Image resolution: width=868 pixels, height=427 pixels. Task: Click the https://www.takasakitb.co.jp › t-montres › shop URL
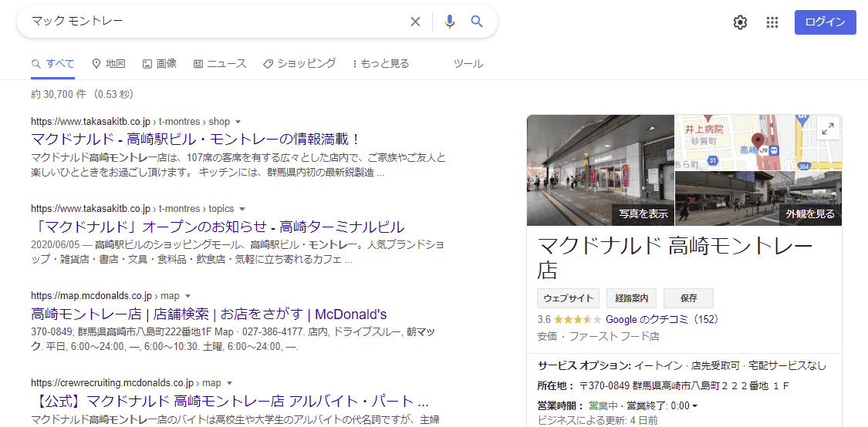(x=130, y=122)
